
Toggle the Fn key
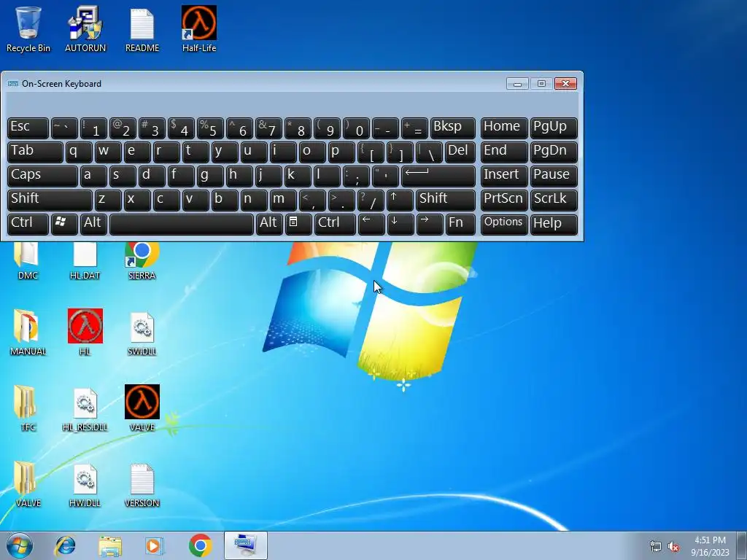pos(460,224)
